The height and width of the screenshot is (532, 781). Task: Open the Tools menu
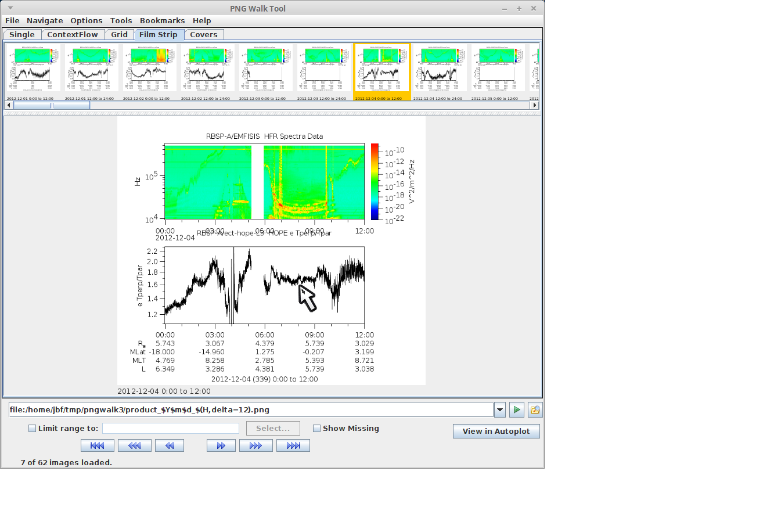[121, 20]
